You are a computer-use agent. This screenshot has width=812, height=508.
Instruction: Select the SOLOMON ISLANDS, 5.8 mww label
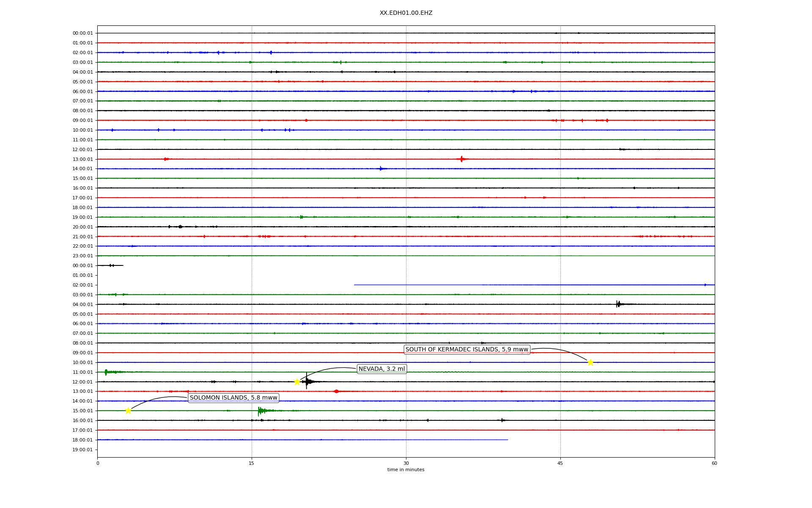point(233,398)
